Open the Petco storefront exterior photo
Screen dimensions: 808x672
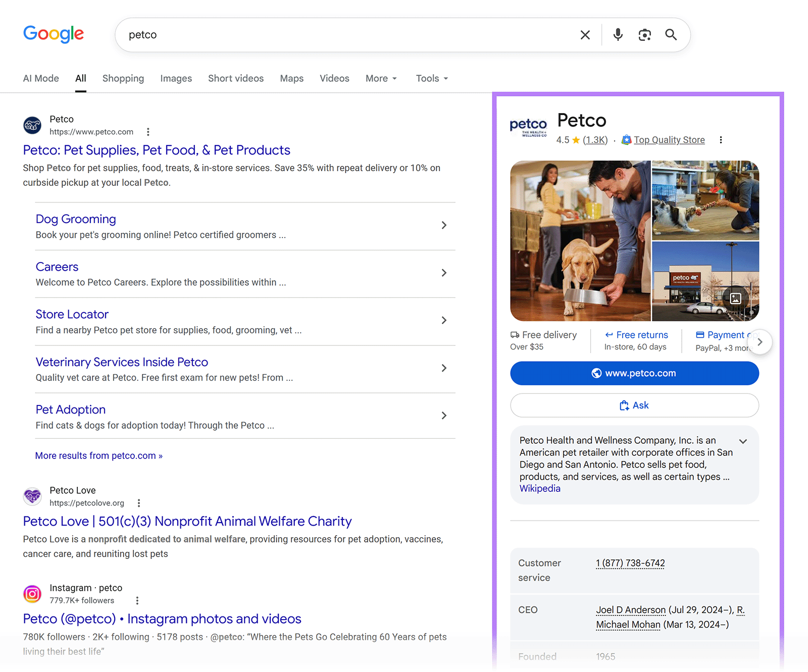pyautogui.click(x=705, y=281)
